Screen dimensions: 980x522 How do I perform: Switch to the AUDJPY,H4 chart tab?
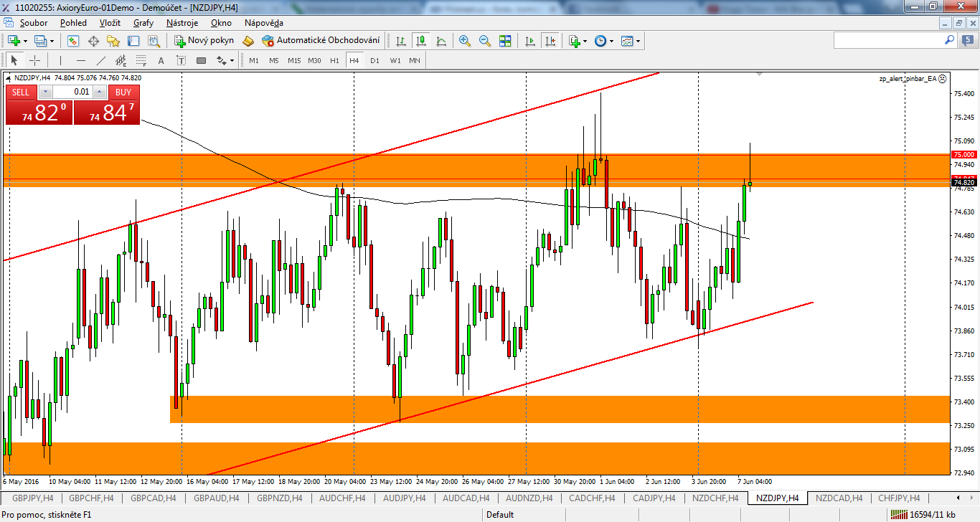pos(405,498)
